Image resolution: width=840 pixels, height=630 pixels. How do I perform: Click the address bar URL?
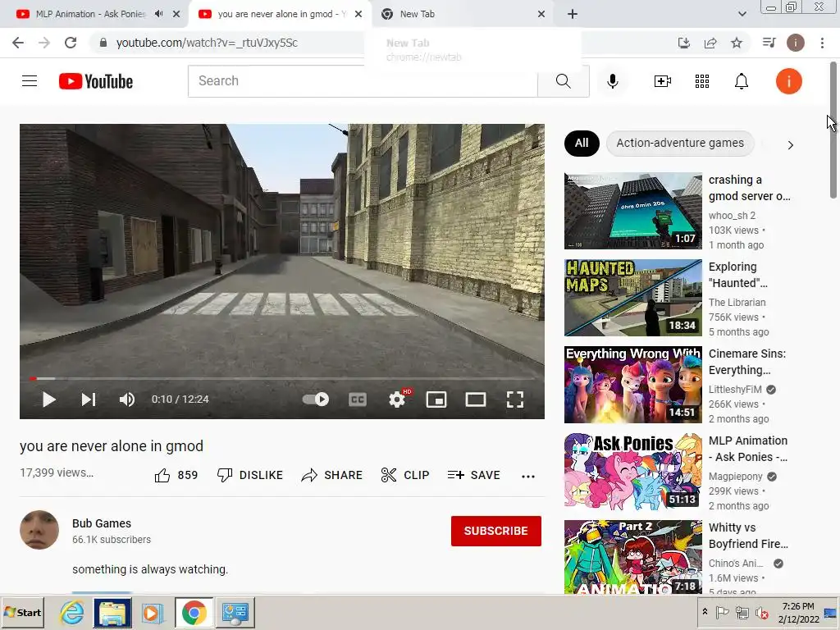(207, 43)
